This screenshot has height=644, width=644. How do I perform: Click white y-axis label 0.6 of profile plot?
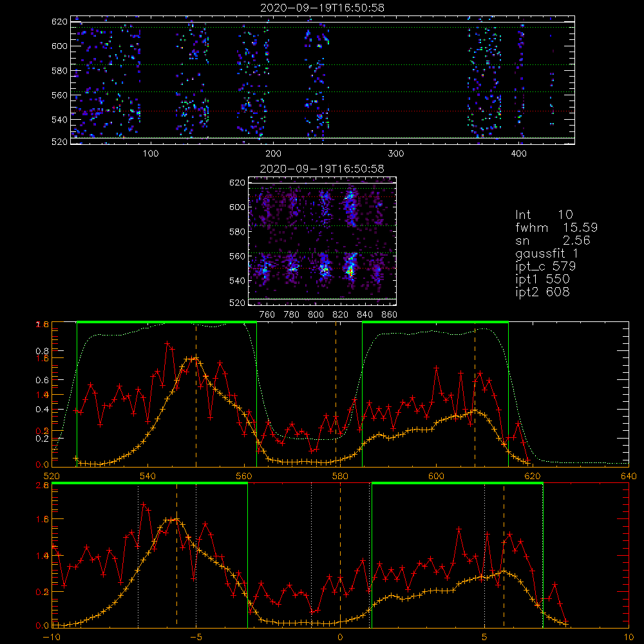tap(43, 381)
